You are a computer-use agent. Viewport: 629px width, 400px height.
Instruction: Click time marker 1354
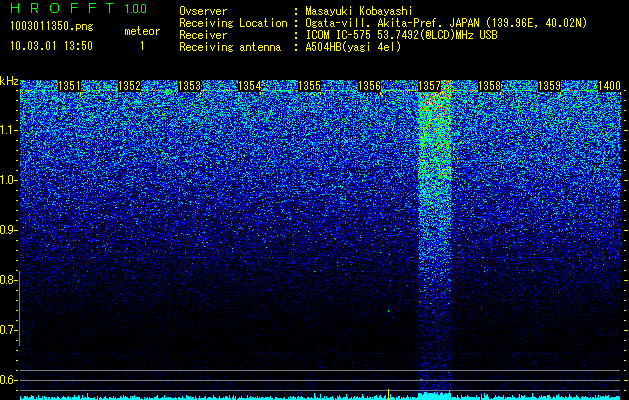pyautogui.click(x=250, y=86)
